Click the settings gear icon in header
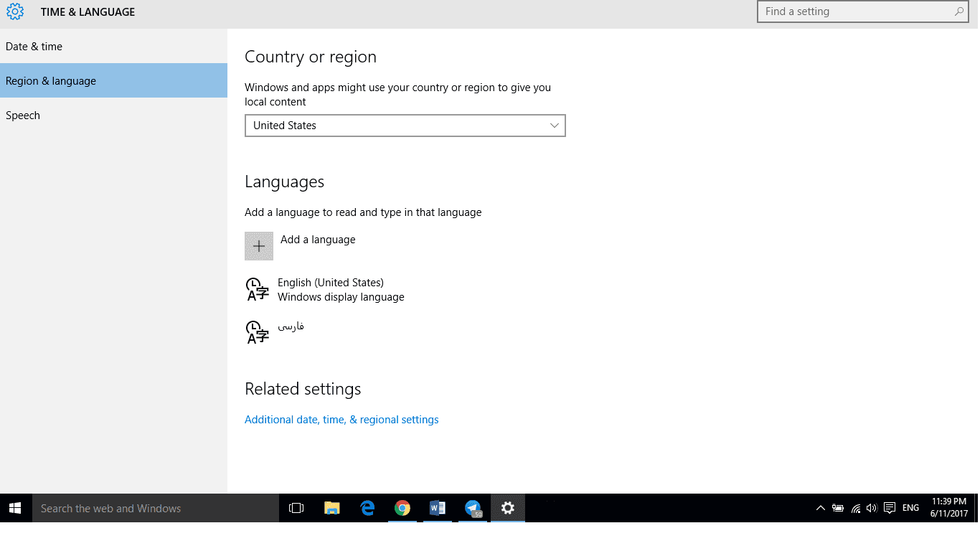The width and height of the screenshot is (980, 551). click(15, 11)
